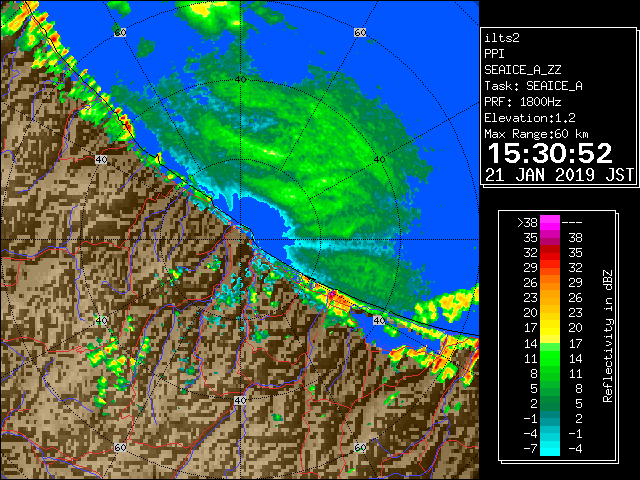The image size is (640, 480).
Task: Click the Max Range:60 km line
Action: tap(536, 134)
